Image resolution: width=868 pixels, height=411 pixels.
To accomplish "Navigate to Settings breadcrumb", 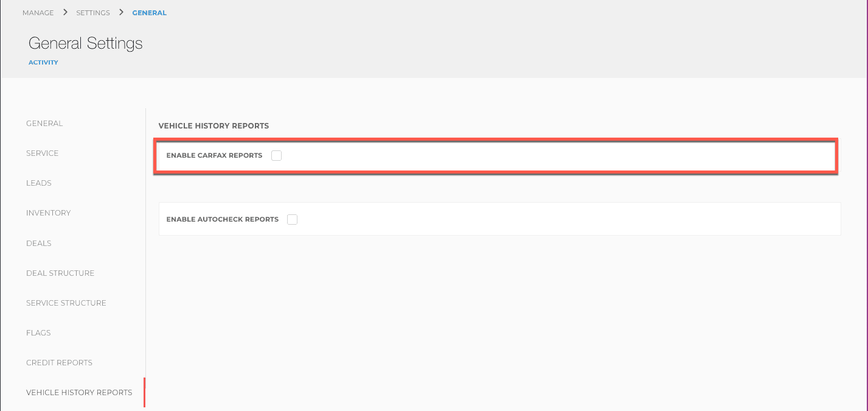I will pyautogui.click(x=93, y=13).
